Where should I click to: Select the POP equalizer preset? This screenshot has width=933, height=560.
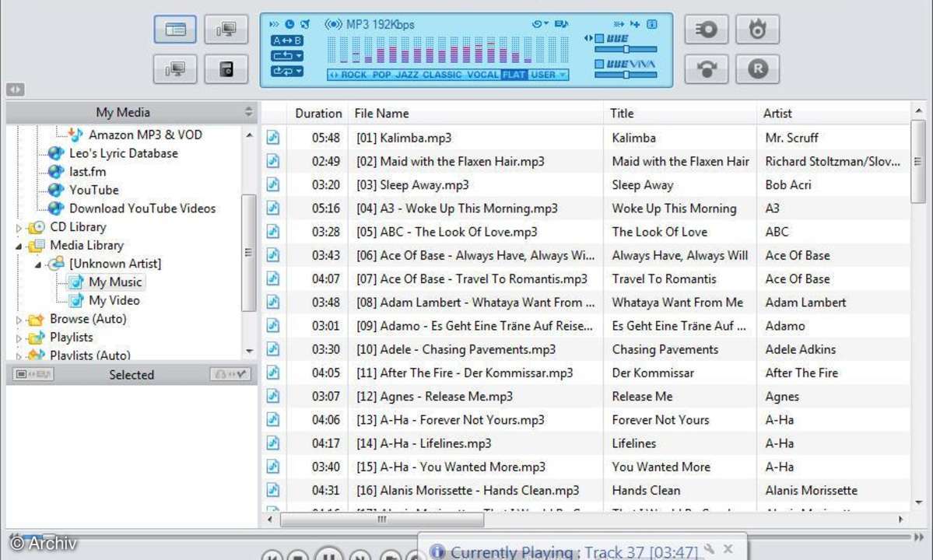click(x=381, y=75)
